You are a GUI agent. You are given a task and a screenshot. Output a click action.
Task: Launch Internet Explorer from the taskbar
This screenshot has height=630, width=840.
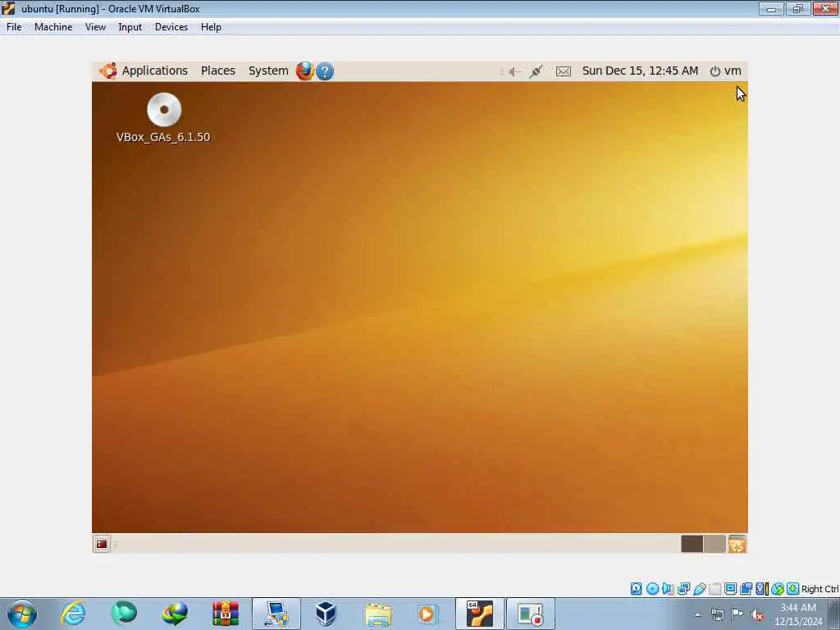pyautogui.click(x=73, y=614)
